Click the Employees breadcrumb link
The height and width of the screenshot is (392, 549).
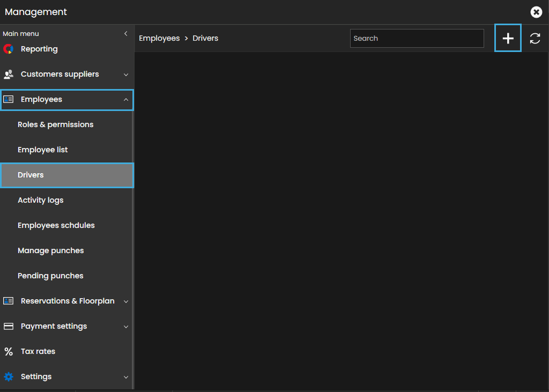tap(159, 38)
